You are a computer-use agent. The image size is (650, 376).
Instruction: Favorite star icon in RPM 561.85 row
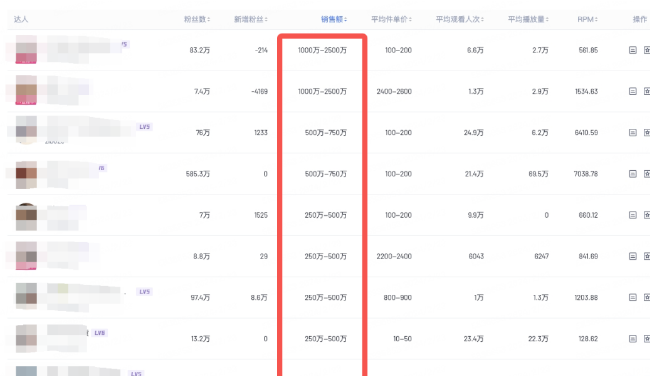pyautogui.click(x=647, y=50)
